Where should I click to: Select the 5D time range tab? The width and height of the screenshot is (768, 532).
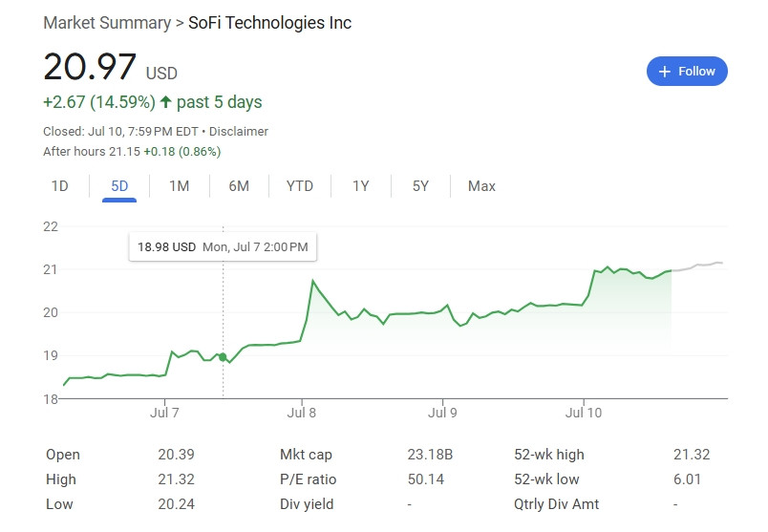119,186
